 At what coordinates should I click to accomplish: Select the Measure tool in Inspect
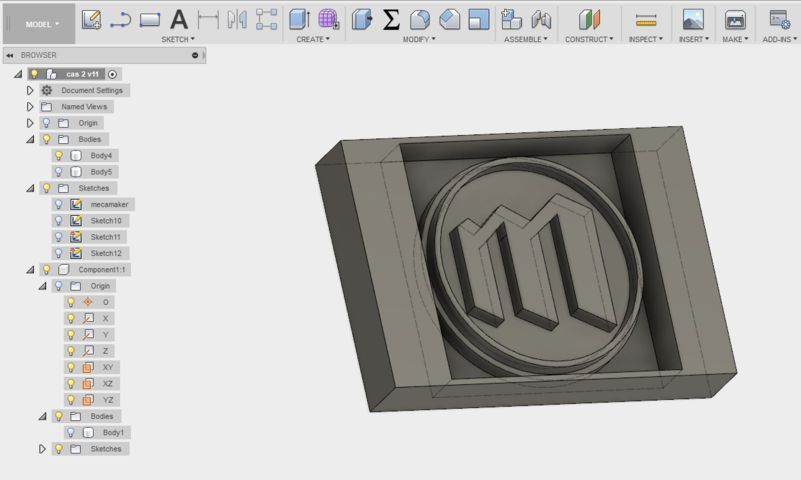(x=646, y=20)
